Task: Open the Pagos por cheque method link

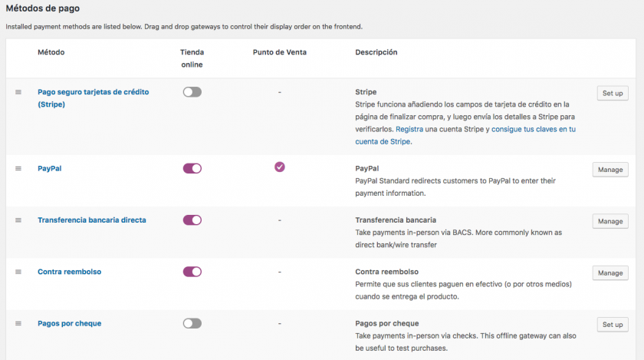Action: pyautogui.click(x=69, y=323)
